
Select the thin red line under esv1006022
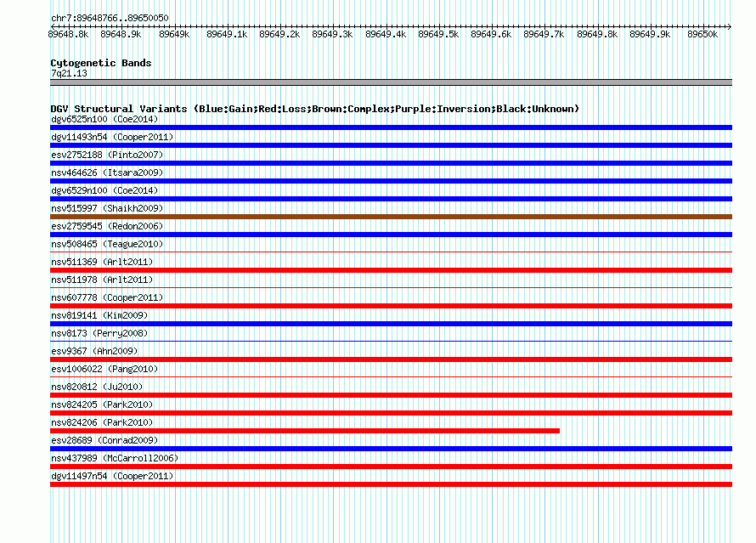pos(391,376)
